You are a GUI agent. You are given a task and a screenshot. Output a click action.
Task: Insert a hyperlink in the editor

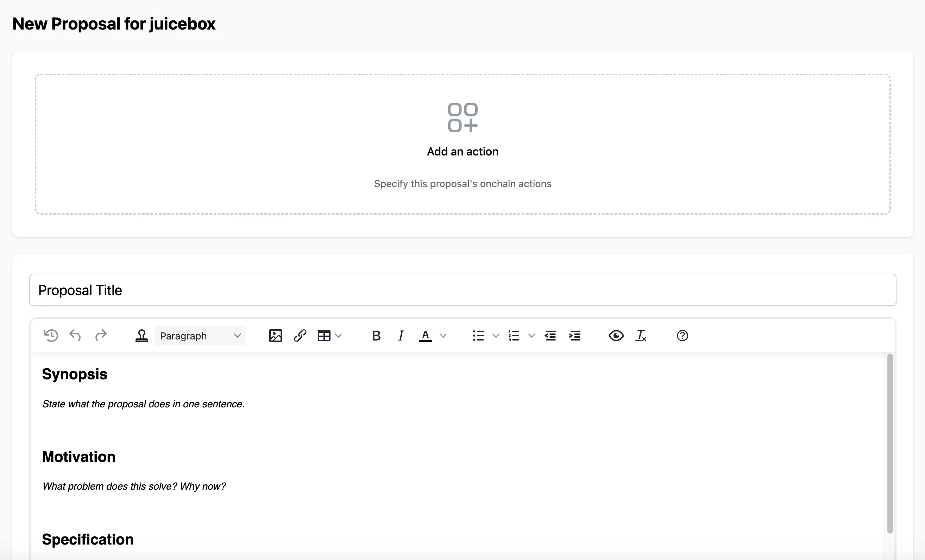click(300, 336)
